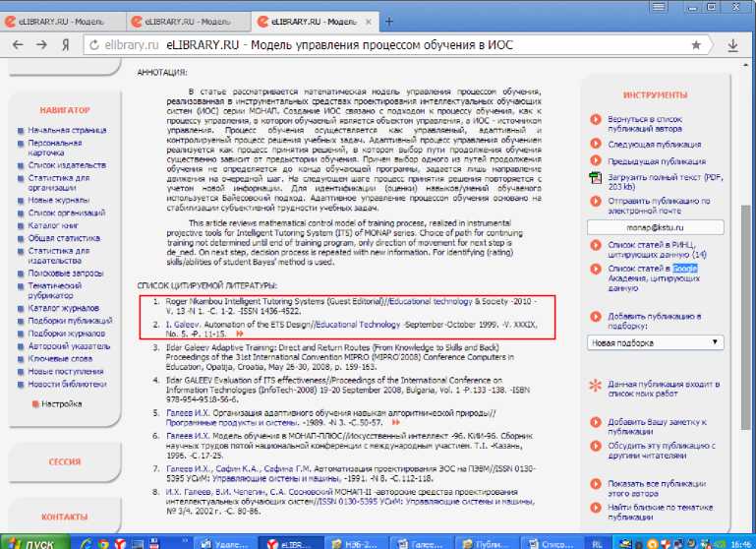Open the Настройка settings link
The height and width of the screenshot is (549, 756).
(x=61, y=403)
